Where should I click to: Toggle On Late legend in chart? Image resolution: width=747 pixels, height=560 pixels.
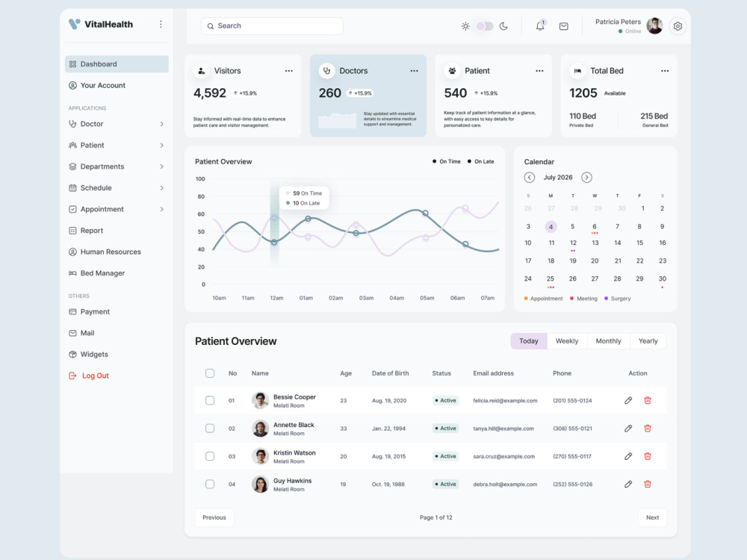(480, 161)
